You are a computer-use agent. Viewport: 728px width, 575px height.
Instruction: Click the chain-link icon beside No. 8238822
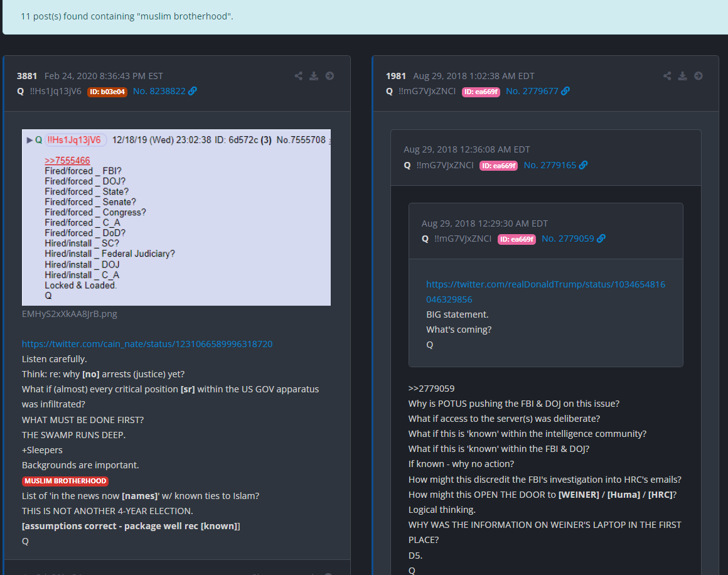click(x=193, y=91)
